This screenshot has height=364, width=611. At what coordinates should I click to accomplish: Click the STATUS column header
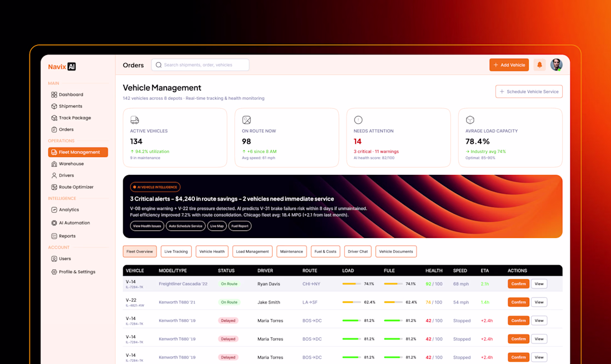click(226, 271)
